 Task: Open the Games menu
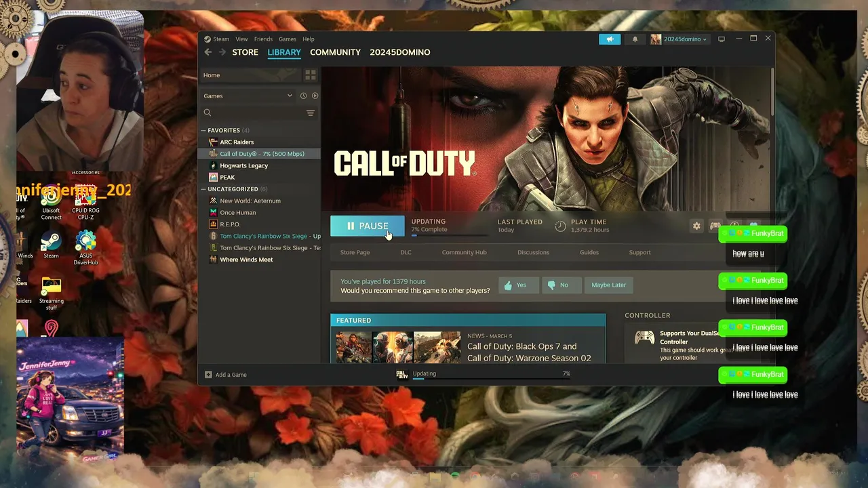coord(288,39)
